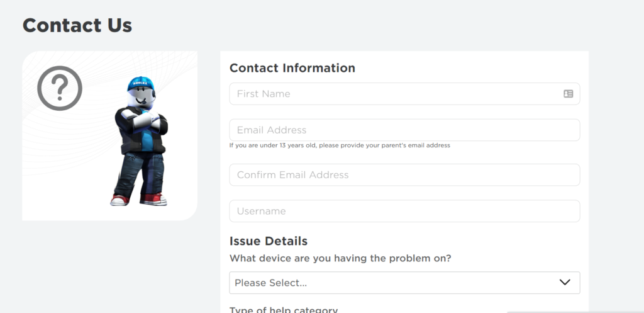
Task: Click the "What device" question label
Action: (x=340, y=258)
